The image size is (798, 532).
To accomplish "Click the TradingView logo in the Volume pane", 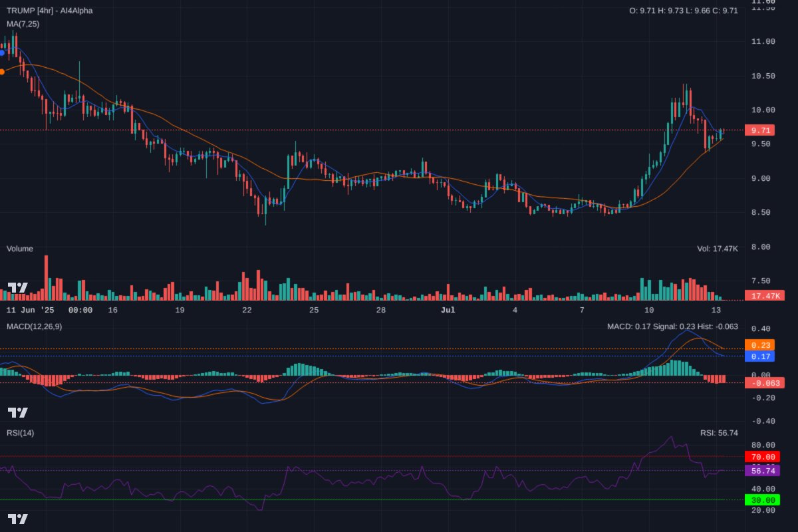I will (17, 288).
